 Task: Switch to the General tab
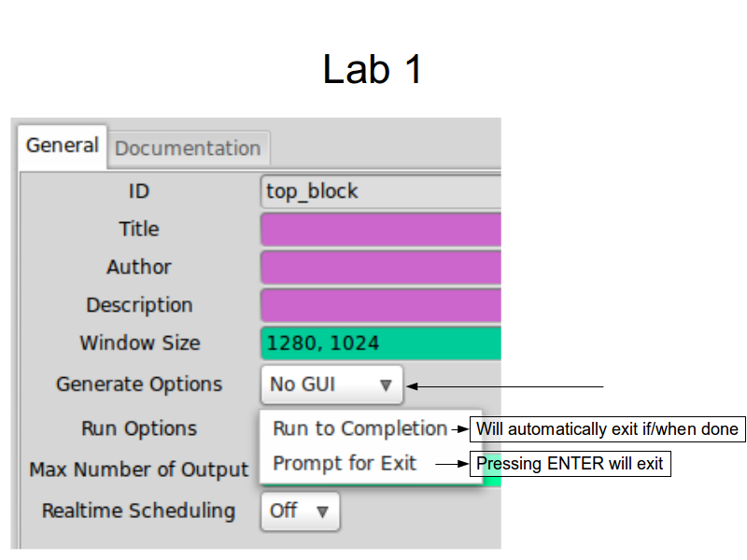click(62, 146)
